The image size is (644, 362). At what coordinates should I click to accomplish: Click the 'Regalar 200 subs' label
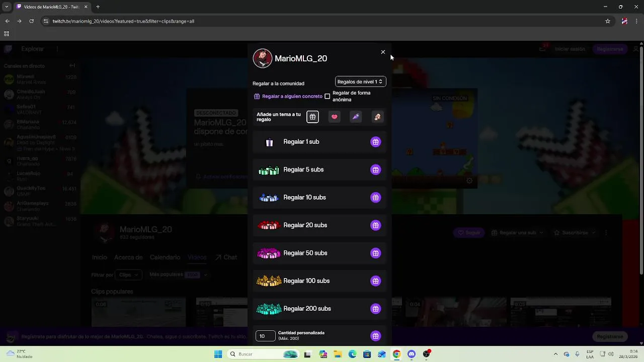pos(307,309)
